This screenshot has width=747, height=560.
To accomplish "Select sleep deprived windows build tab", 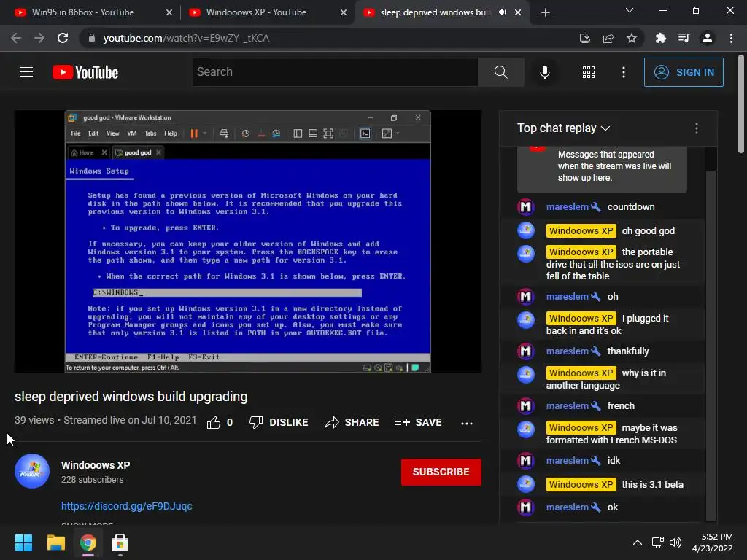I will tap(435, 12).
